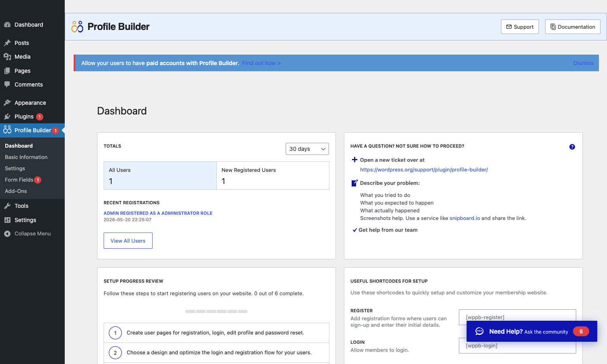Open the WordPress Settings menu item
This screenshot has height=364, width=607.
[32, 220]
